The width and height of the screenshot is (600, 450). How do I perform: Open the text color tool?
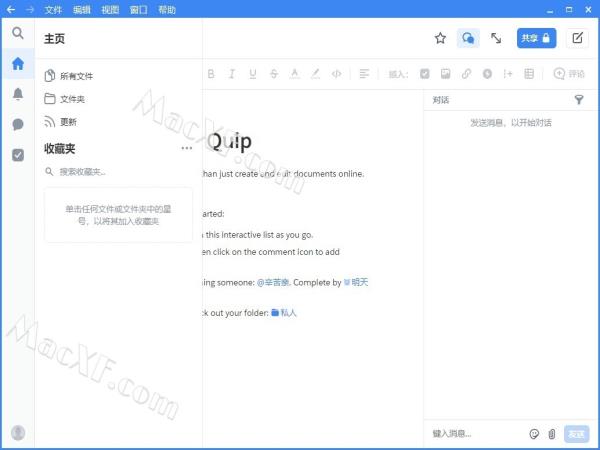click(294, 74)
